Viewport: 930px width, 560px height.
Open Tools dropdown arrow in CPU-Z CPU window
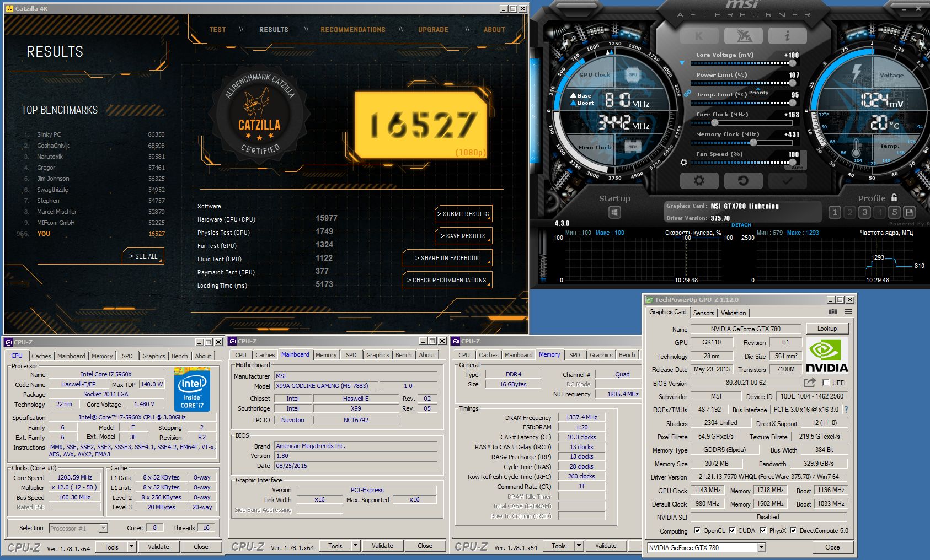click(x=131, y=547)
